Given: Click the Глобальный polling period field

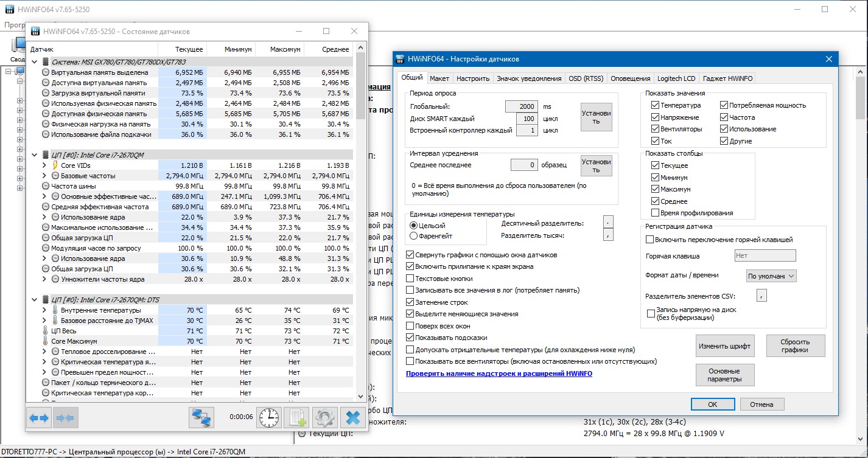Looking at the screenshot, I should pyautogui.click(x=522, y=106).
